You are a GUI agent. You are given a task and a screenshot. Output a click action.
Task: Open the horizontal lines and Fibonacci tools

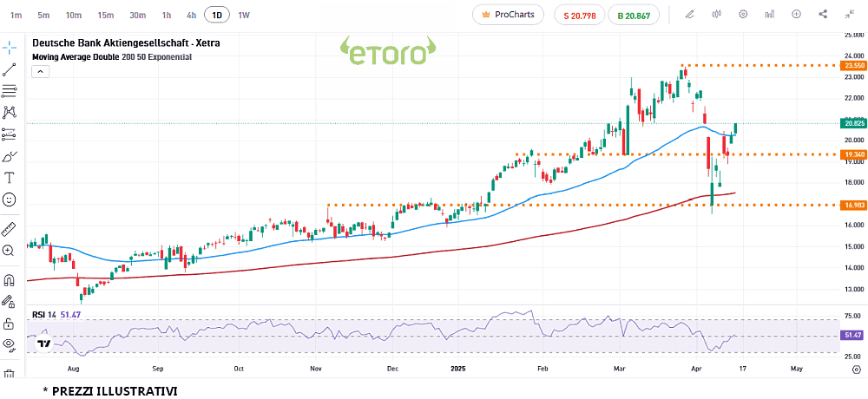(9, 91)
